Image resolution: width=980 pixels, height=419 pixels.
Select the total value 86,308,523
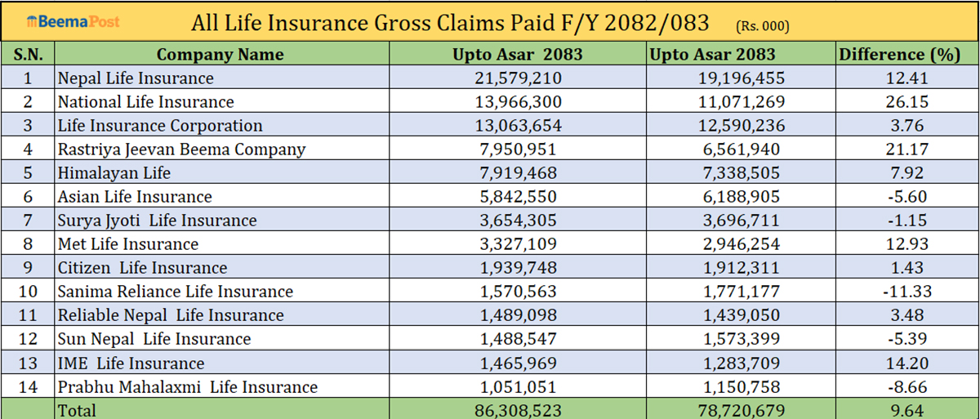518,410
